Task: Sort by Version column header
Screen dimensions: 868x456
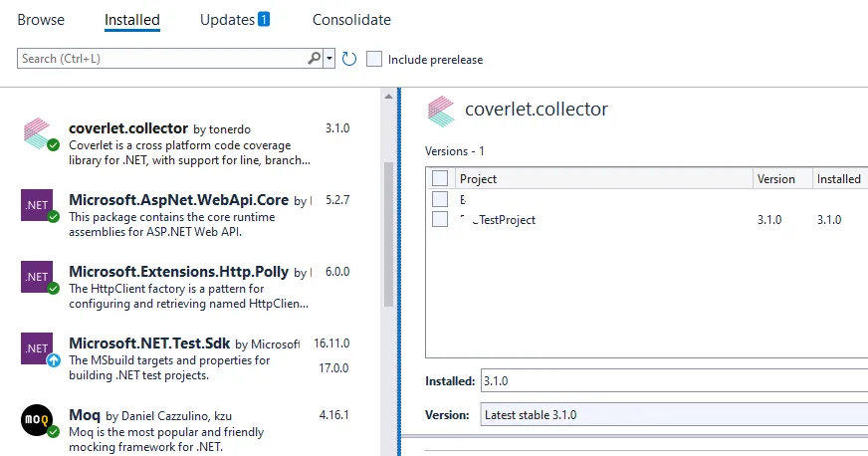Action: [x=782, y=179]
